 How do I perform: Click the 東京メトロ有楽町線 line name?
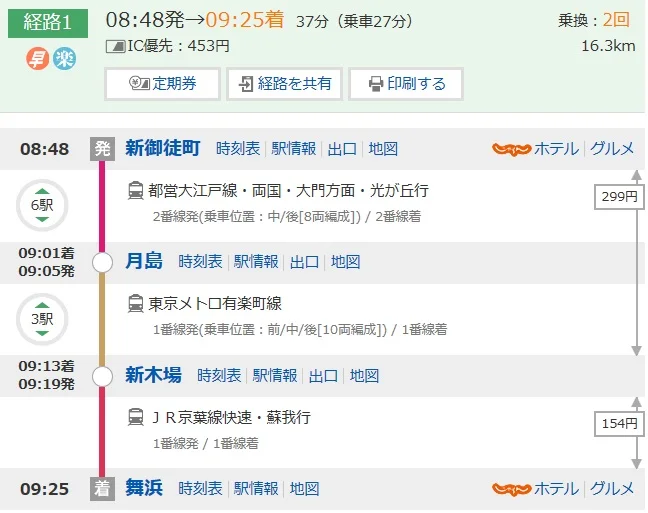pos(215,304)
